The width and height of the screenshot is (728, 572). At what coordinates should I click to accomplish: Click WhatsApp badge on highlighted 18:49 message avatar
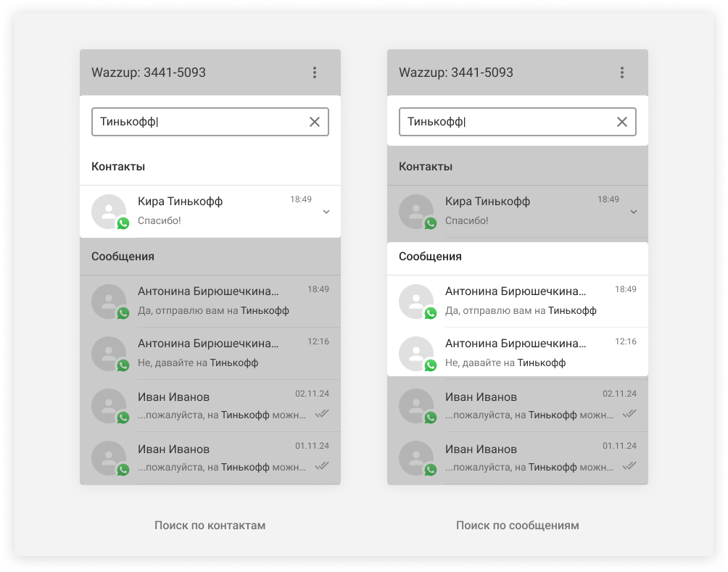[431, 313]
